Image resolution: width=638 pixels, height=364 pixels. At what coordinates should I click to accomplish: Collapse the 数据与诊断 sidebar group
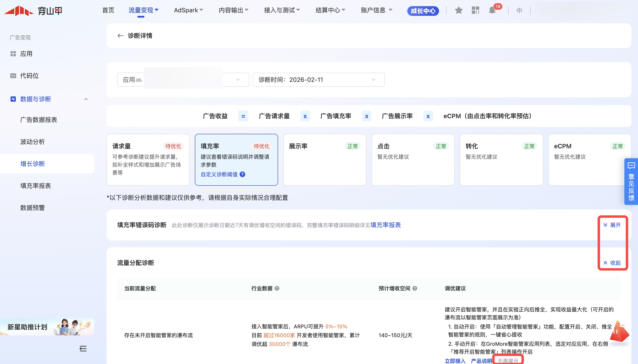click(x=86, y=99)
